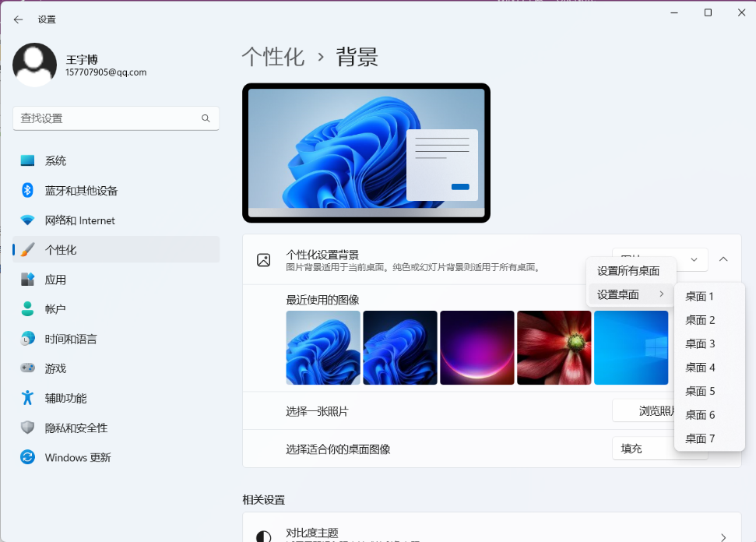Click the 对比度主题 half-circle icon
Viewport: 756px width, 542px height.
coord(264,537)
